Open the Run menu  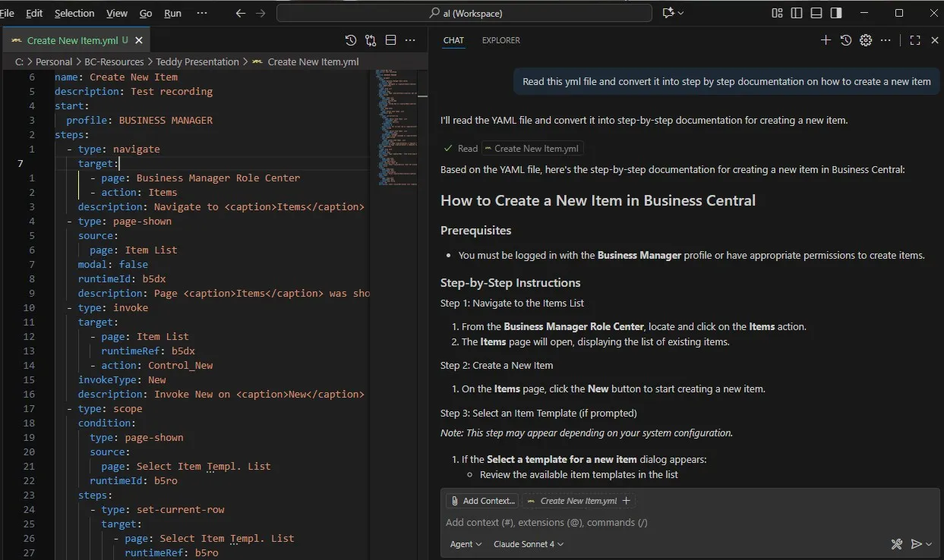point(173,13)
